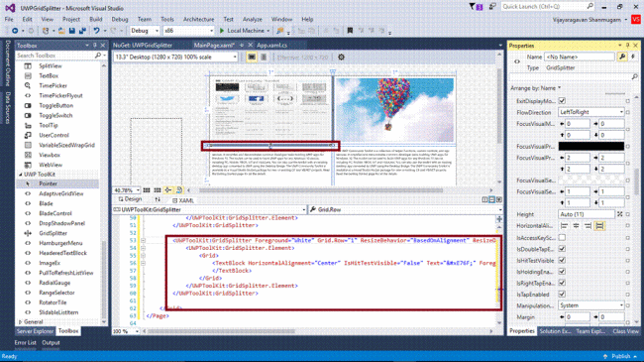Enable the IsAccessKeyScope checkbox
This screenshot has height=362, width=644.
(x=562, y=237)
